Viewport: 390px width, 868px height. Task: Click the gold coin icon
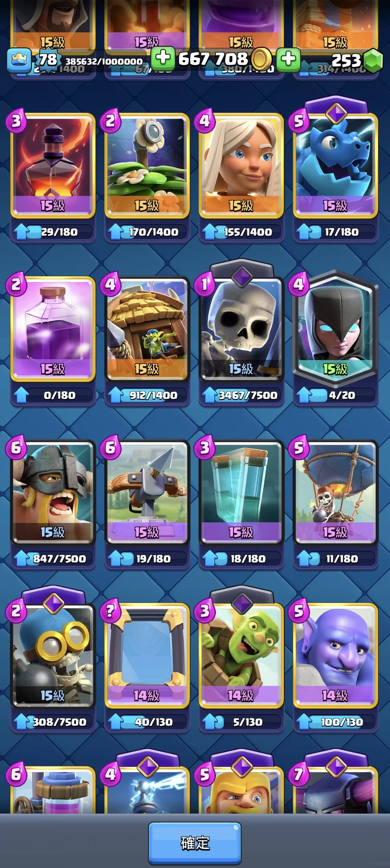click(261, 59)
